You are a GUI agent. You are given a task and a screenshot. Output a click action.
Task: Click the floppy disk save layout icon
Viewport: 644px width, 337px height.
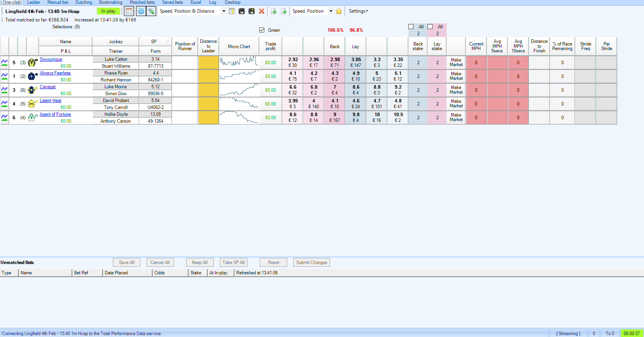click(x=242, y=11)
